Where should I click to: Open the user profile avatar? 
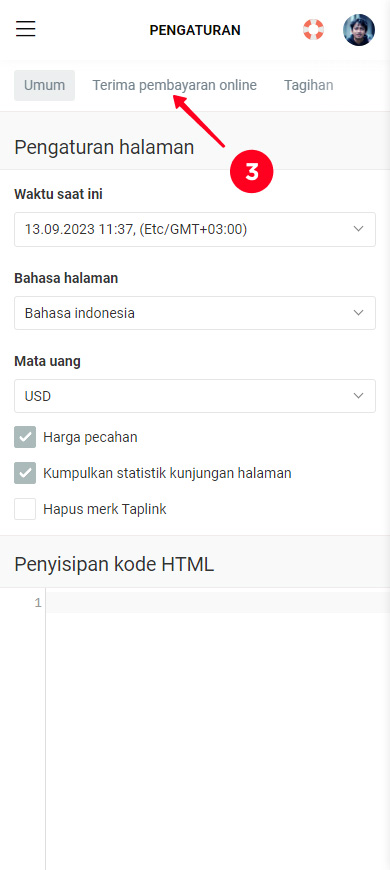(359, 30)
